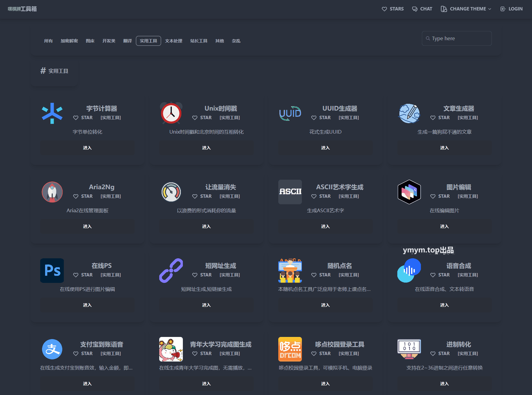The image size is (532, 395).
Task: Open CHAT from the top navigation
Action: [x=422, y=9]
